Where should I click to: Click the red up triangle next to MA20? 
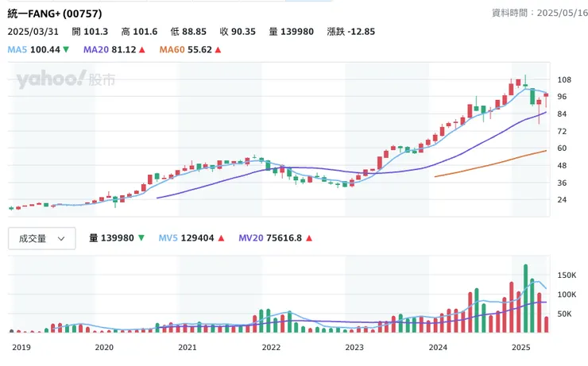coord(142,49)
